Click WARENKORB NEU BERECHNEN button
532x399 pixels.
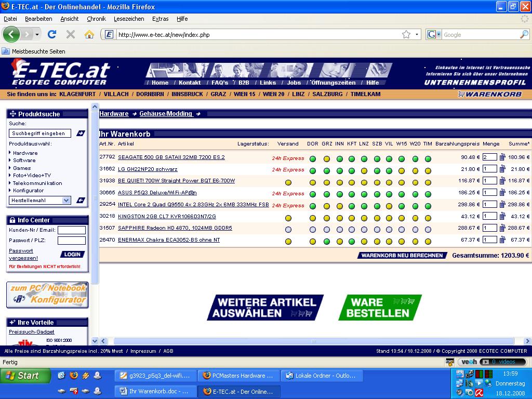[402, 255]
